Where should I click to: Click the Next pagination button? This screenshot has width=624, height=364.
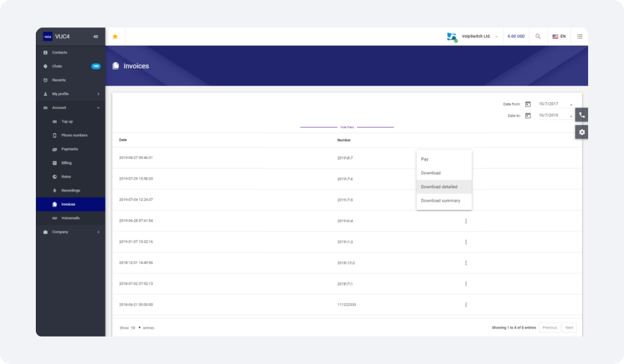[x=569, y=327]
